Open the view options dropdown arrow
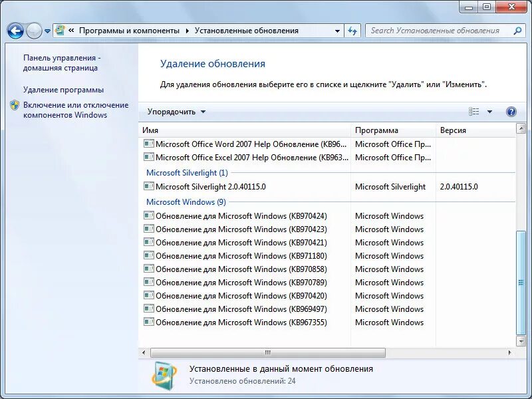This screenshot has height=399, width=532. [x=489, y=112]
